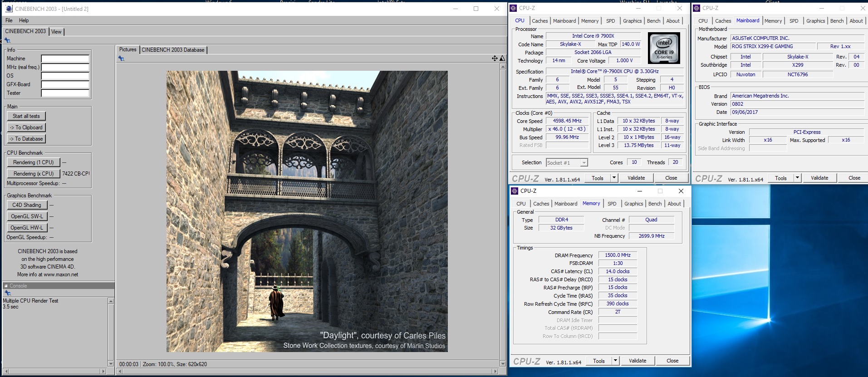
Task: Click the To Clipboard button
Action: 26,127
